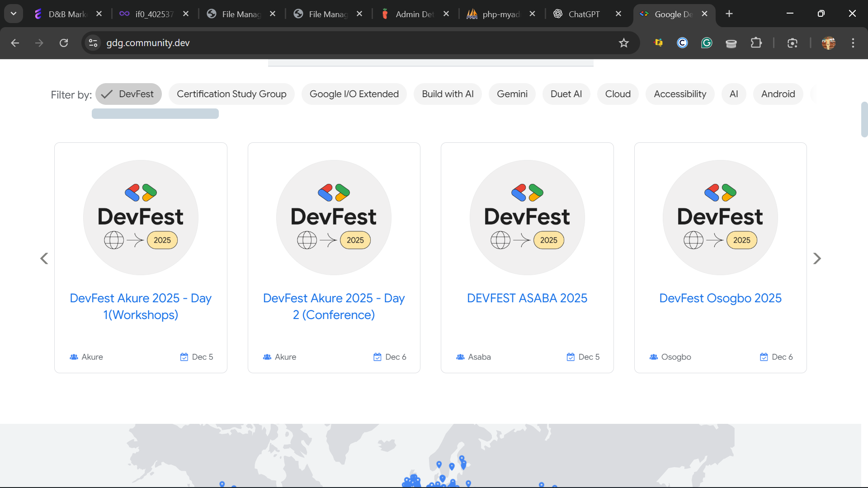Open site information icon in address bar
Image resolution: width=868 pixels, height=488 pixels.
[93, 43]
